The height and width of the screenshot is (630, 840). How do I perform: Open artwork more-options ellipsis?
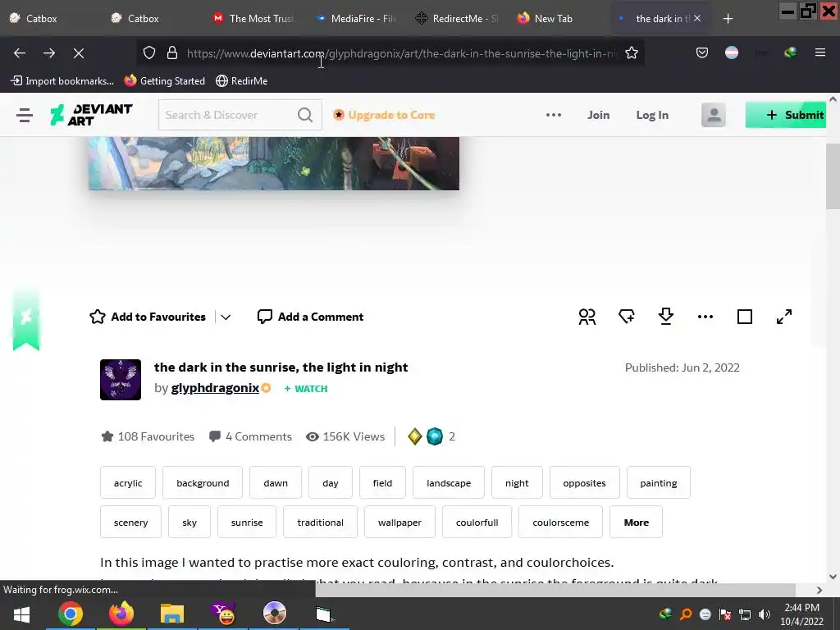705,317
